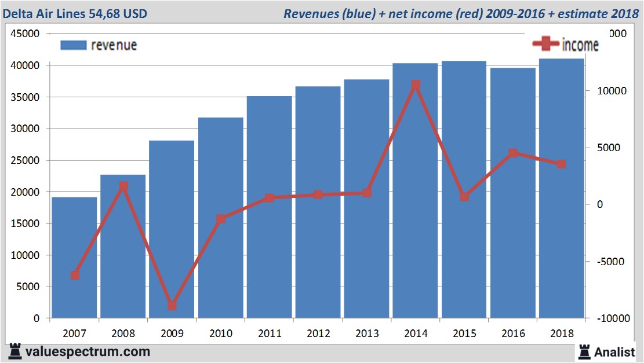Click the valuespectrum.com chess rook icon
This screenshot has width=644, height=363.
[15, 351]
